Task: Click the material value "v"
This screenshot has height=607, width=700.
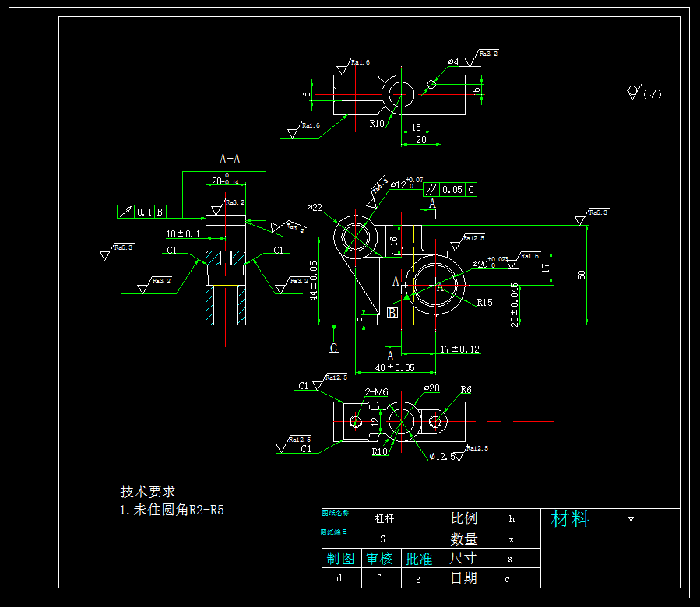Action: point(631,518)
